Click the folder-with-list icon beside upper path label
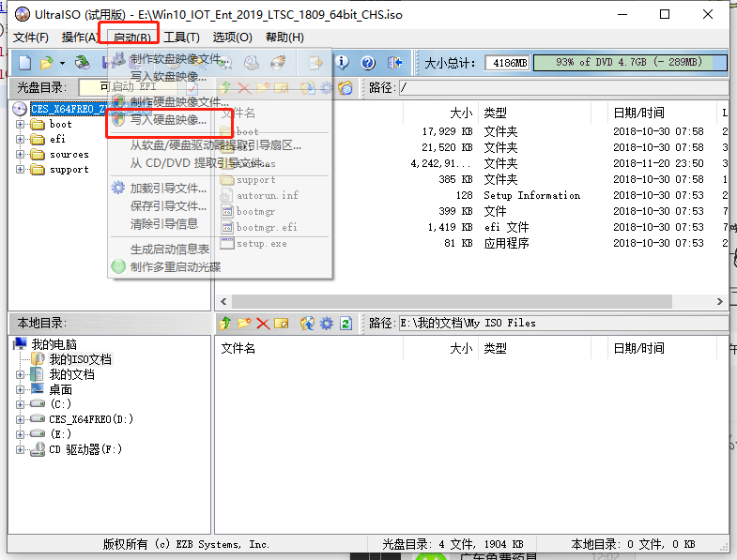The image size is (737, 560). 345,88
